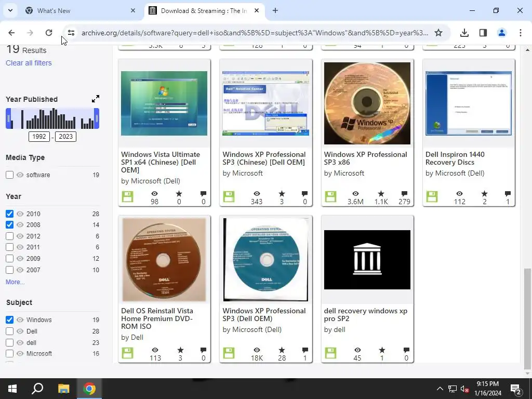Check the 2007 year filter

[9, 270]
